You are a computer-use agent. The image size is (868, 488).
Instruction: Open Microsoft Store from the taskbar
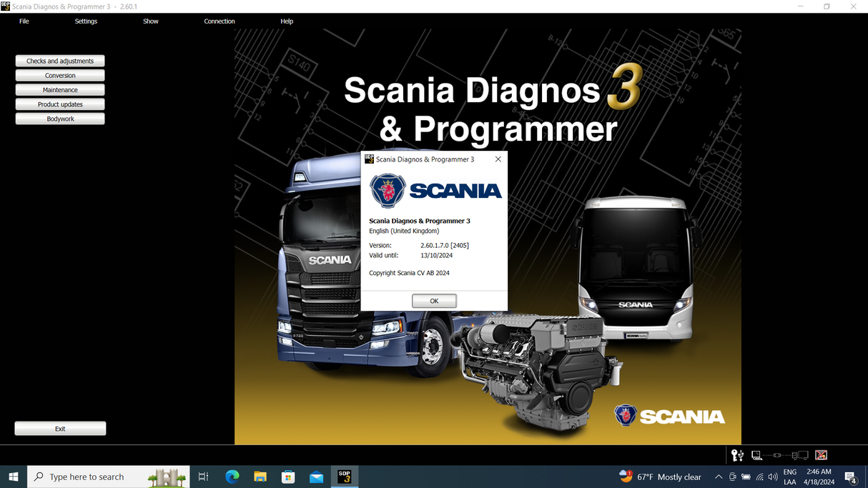[x=288, y=477]
